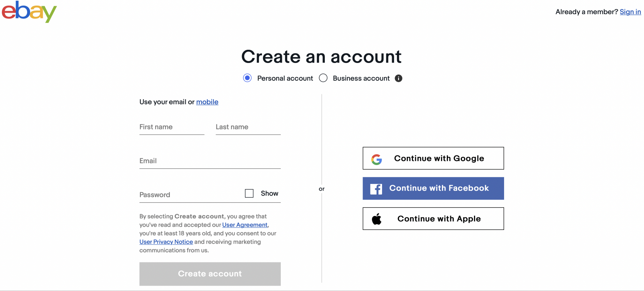
Task: Click the Business account info icon
Action: [x=398, y=78]
